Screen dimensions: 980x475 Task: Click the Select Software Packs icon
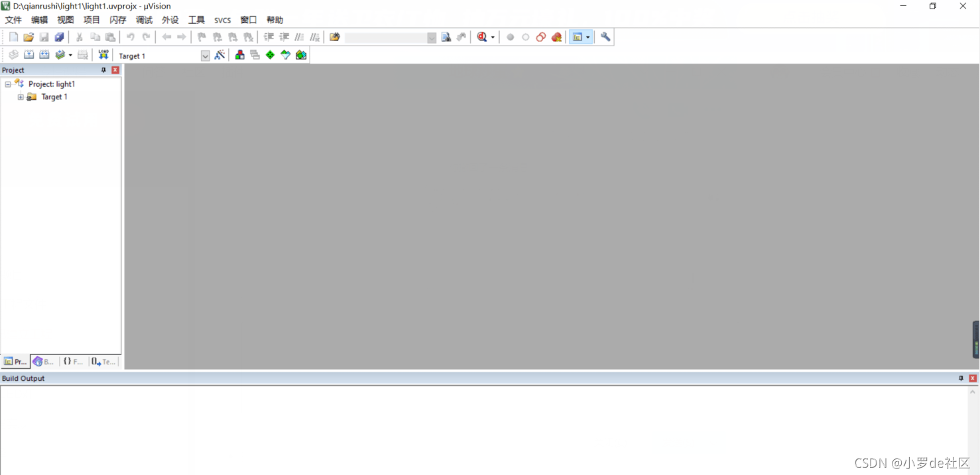pyautogui.click(x=286, y=55)
